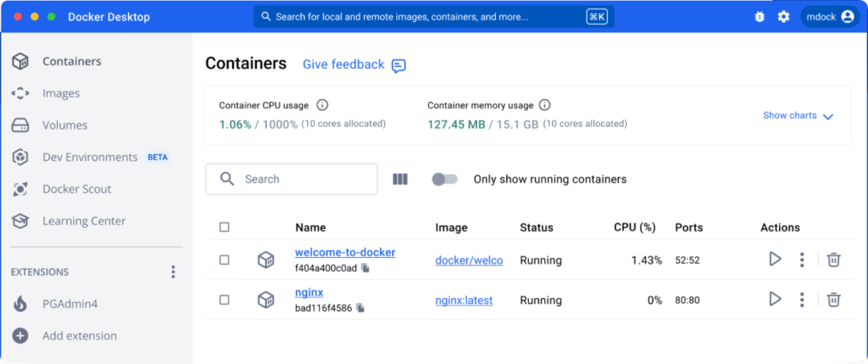The width and height of the screenshot is (868, 364).
Task: Click the play button for nginx
Action: click(775, 299)
